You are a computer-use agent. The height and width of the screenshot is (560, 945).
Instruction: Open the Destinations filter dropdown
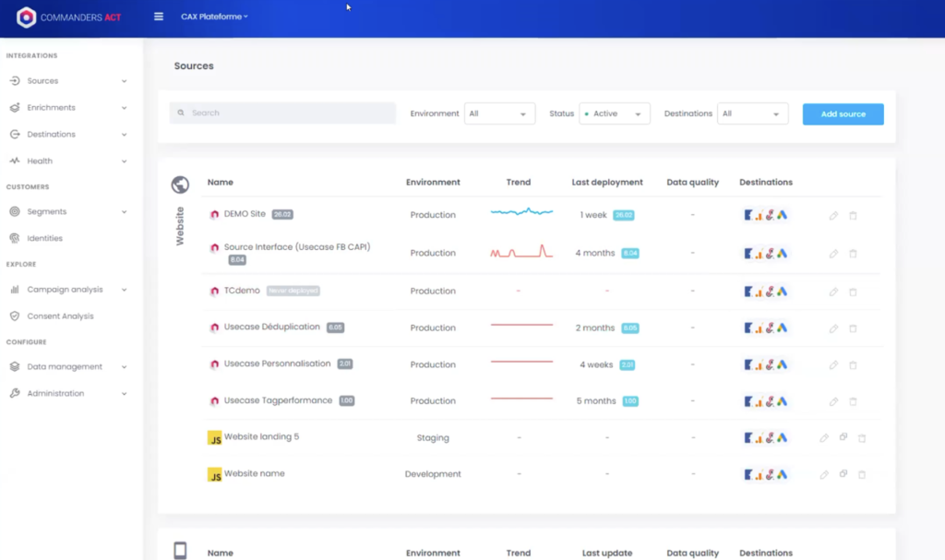click(x=752, y=114)
